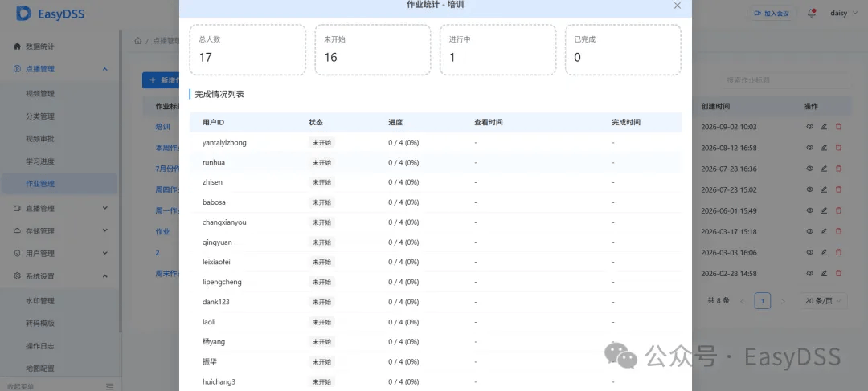Click the sidebar collapse menu icon
Image resolution: width=868 pixels, height=391 pixels.
109,386
